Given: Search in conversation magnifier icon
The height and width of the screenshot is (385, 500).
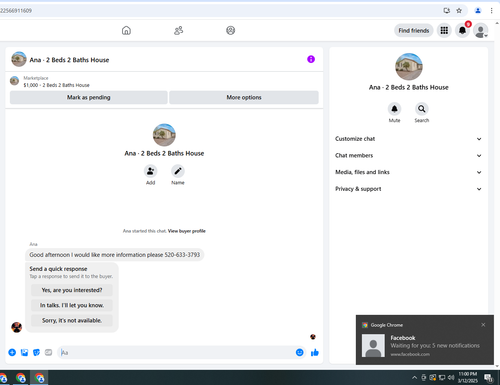Looking at the screenshot, I should [x=422, y=109].
